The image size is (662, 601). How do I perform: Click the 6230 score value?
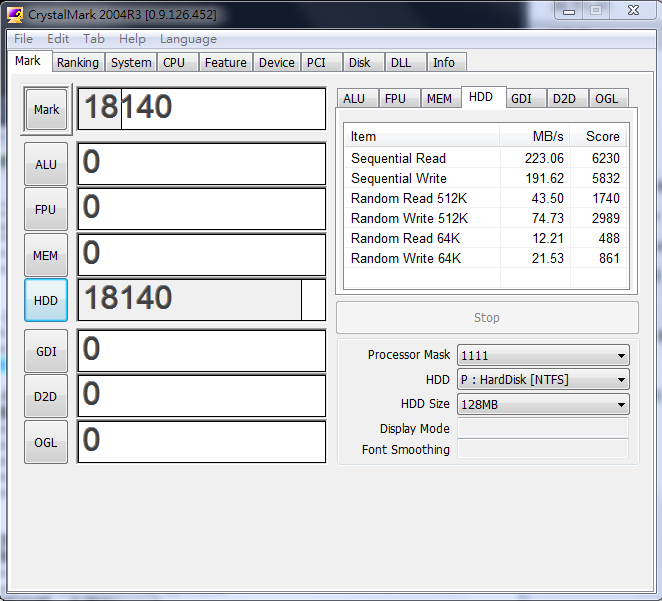[605, 158]
